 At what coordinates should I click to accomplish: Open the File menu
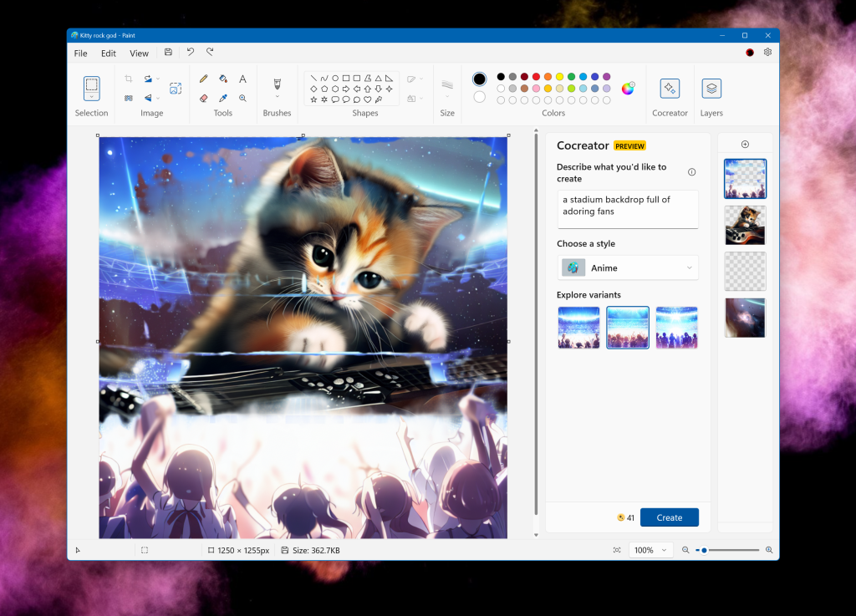[80, 52]
